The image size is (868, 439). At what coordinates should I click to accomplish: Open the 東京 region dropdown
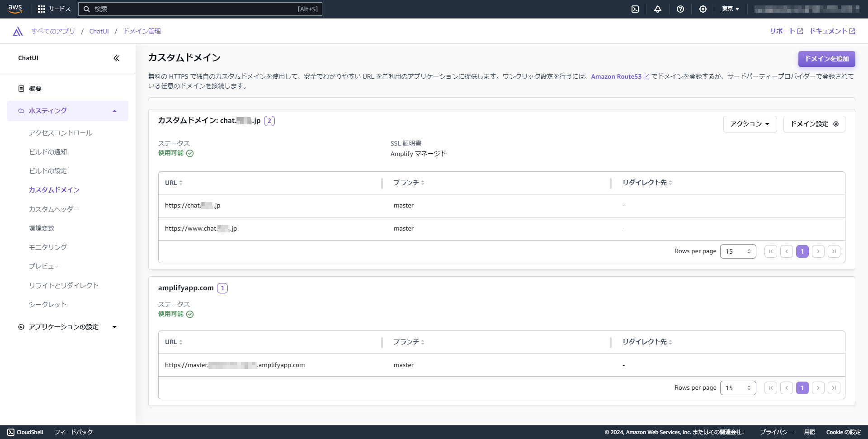[x=730, y=9]
